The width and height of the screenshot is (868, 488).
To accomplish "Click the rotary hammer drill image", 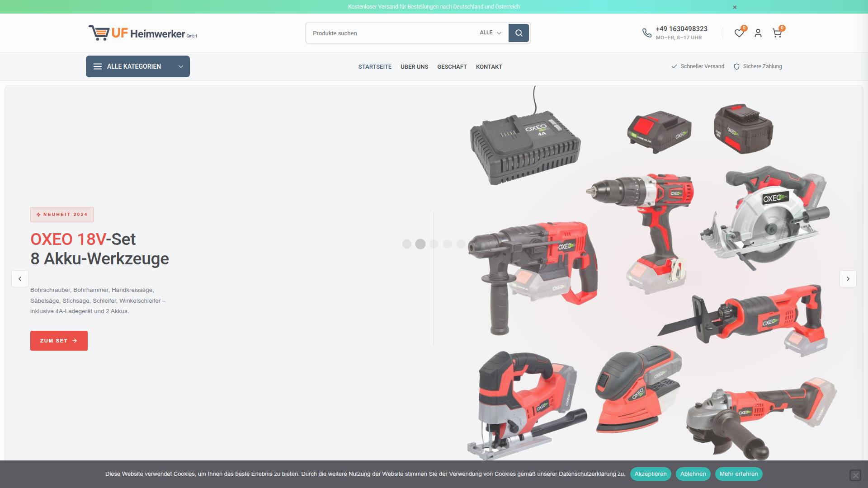I will [533, 278].
